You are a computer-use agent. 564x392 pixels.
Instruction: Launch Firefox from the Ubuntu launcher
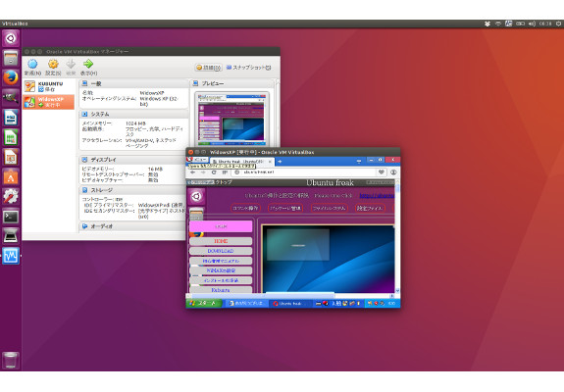point(11,78)
